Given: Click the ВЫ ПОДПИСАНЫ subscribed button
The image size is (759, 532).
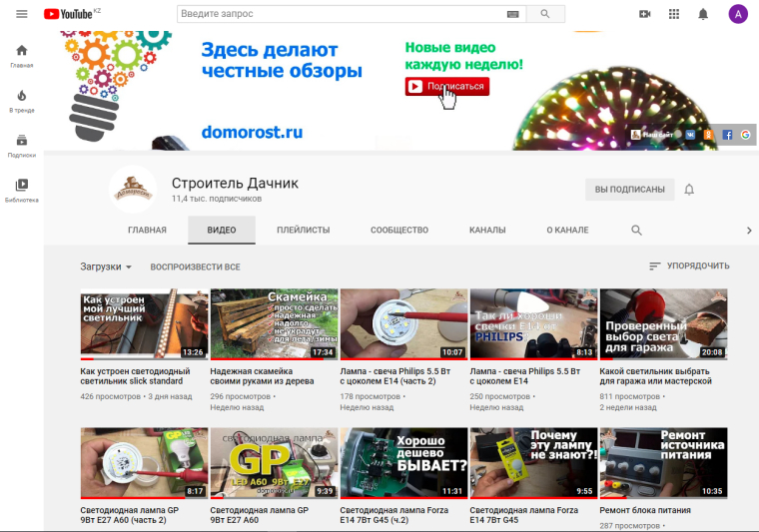Looking at the screenshot, I should pos(629,190).
